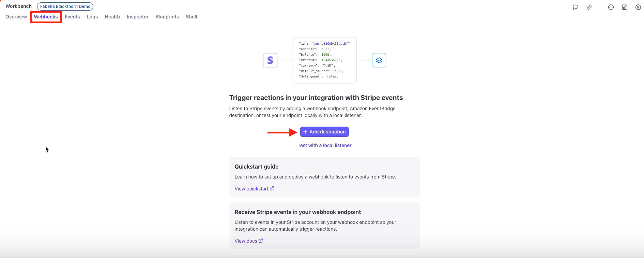The height and width of the screenshot is (258, 644).
Task: Open the Overview tab
Action: click(x=16, y=17)
